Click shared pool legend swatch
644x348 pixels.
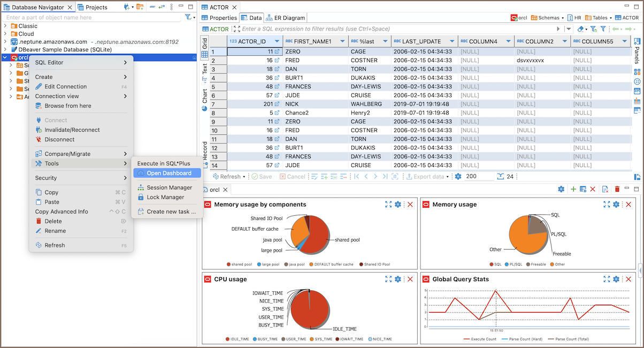pyautogui.click(x=229, y=264)
